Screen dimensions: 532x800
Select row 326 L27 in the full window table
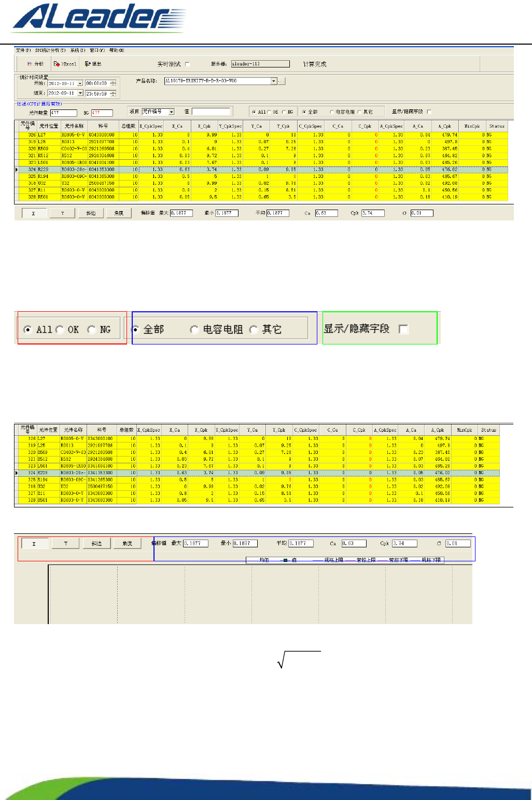pyautogui.click(x=262, y=135)
